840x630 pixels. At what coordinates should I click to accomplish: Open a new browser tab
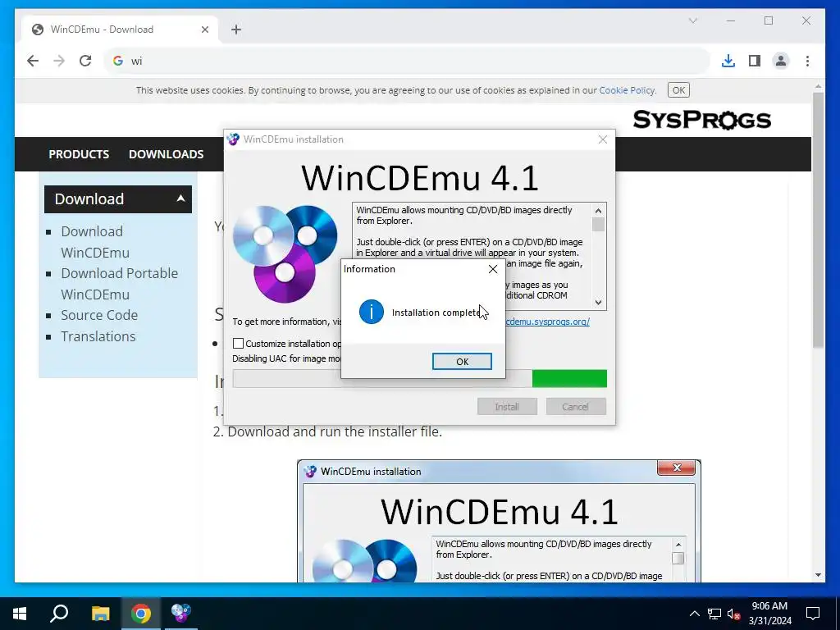236,30
